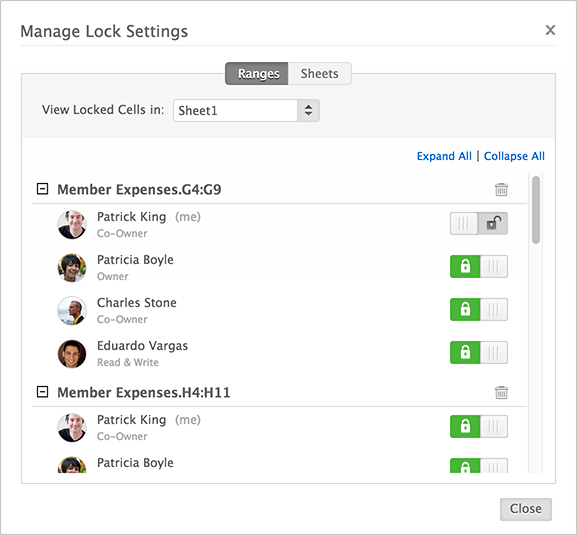Click the Expand All link
Viewport: 577px width, 535px height.
pyautogui.click(x=444, y=156)
